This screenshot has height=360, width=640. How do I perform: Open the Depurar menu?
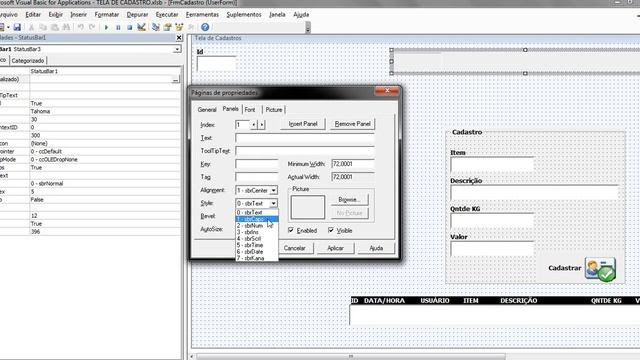[x=137, y=15]
